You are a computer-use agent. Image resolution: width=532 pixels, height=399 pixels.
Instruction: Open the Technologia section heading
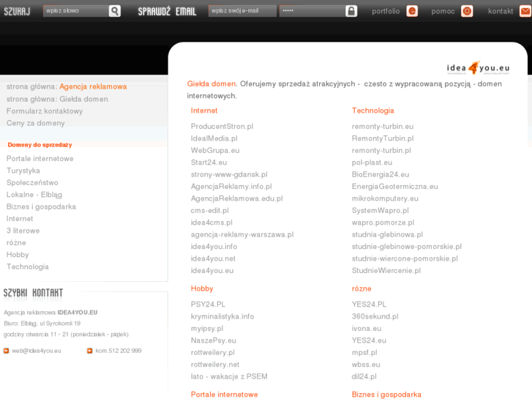(x=373, y=111)
